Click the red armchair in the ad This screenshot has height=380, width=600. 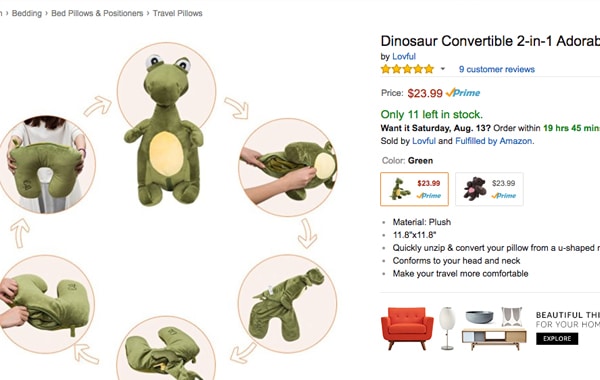click(x=407, y=328)
